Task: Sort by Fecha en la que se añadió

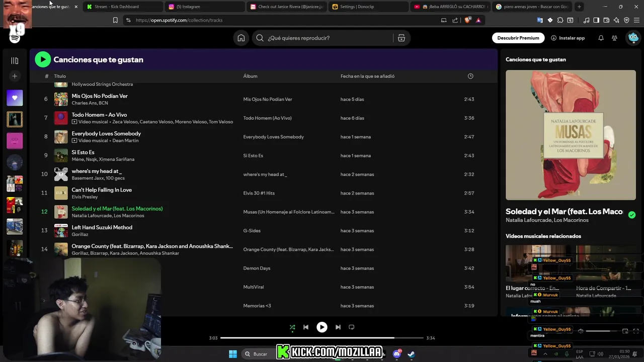Action: point(367,76)
